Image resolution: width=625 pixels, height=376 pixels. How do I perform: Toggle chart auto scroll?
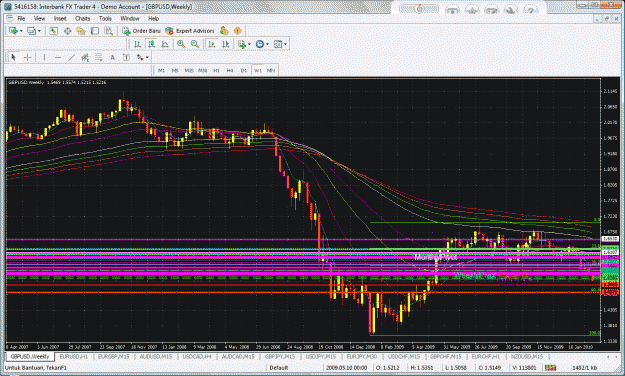click(x=212, y=44)
